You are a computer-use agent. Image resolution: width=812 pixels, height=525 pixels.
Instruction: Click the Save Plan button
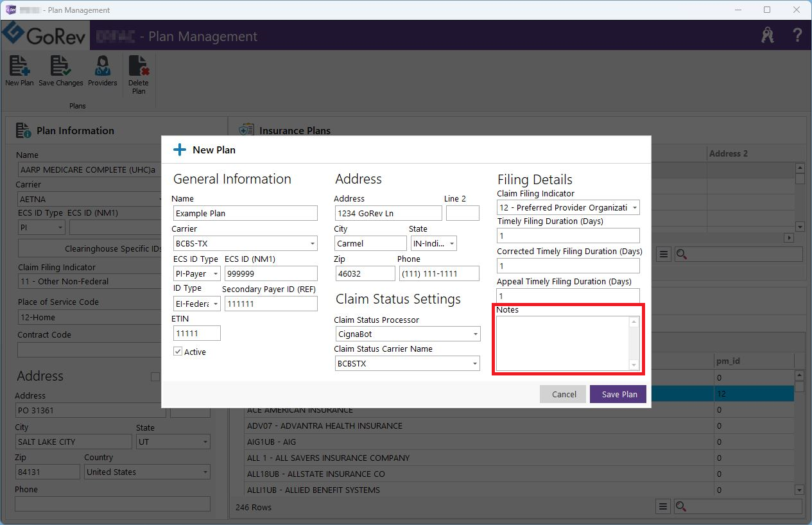point(619,394)
